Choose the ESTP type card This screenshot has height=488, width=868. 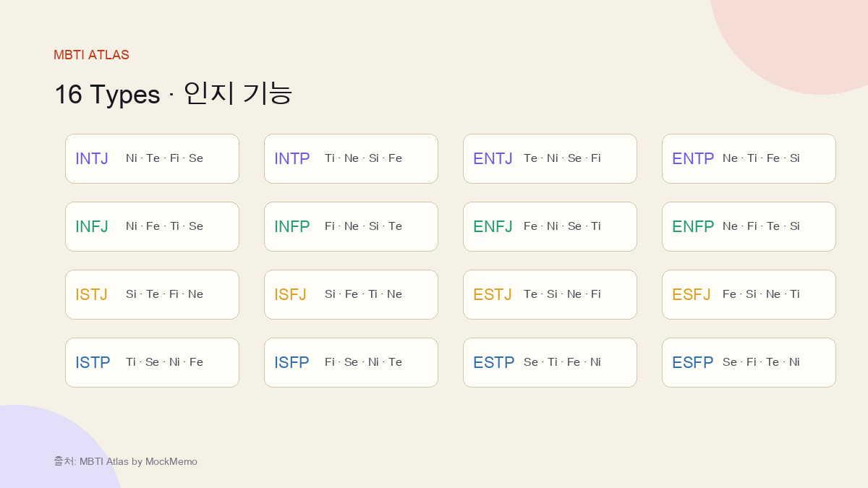click(x=550, y=362)
